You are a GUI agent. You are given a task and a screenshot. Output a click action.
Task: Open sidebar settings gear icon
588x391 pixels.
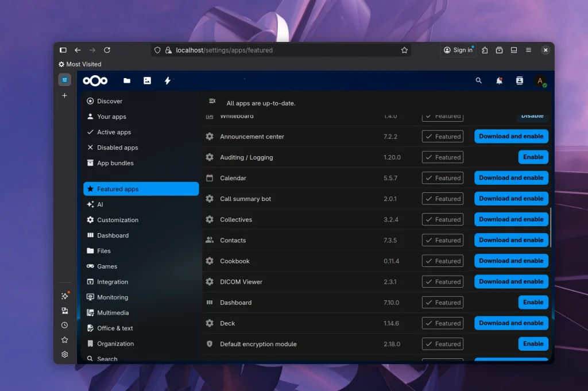[x=64, y=354]
